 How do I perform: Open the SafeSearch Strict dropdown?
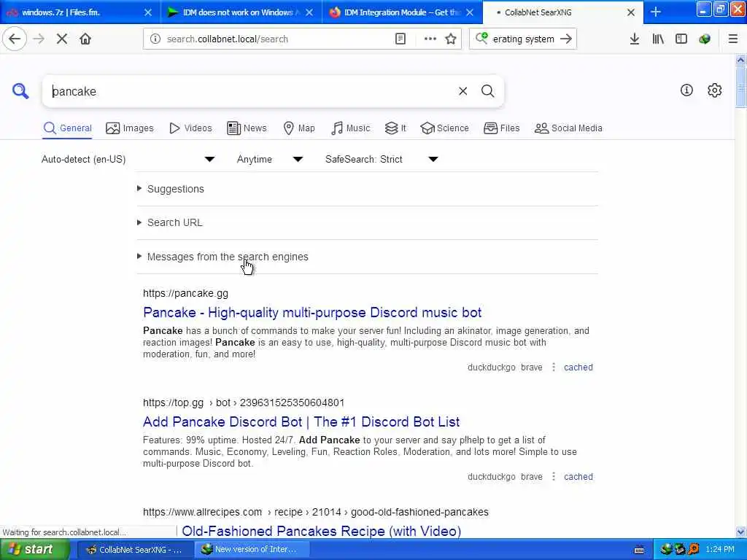coord(382,159)
